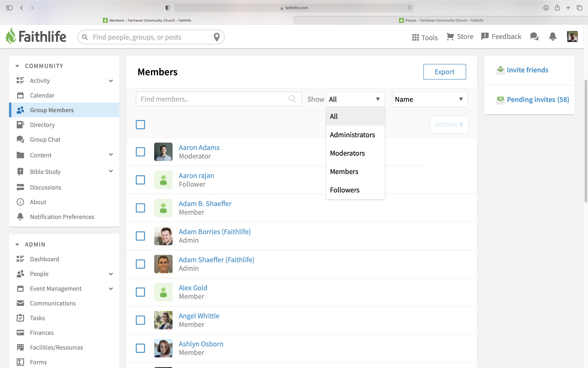Screen dimensions: 588x368
Task: Collapse the ADMIN section triangle
Action: click(x=17, y=244)
